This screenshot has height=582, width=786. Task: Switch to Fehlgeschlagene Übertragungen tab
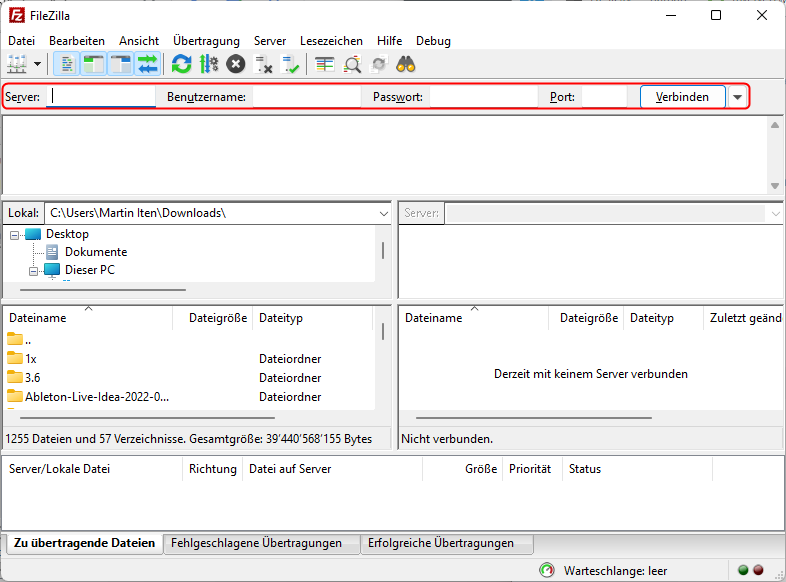256,543
